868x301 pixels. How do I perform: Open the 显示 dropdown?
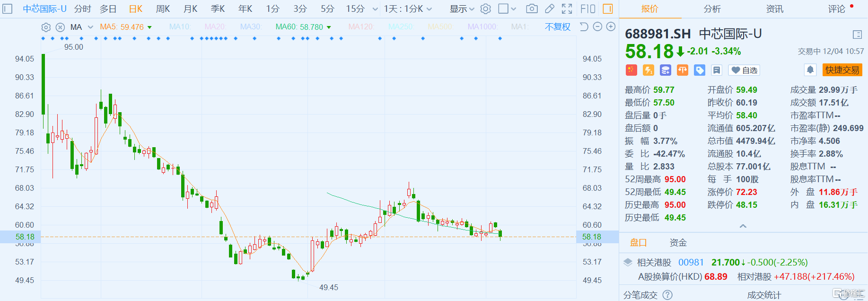[462, 9]
